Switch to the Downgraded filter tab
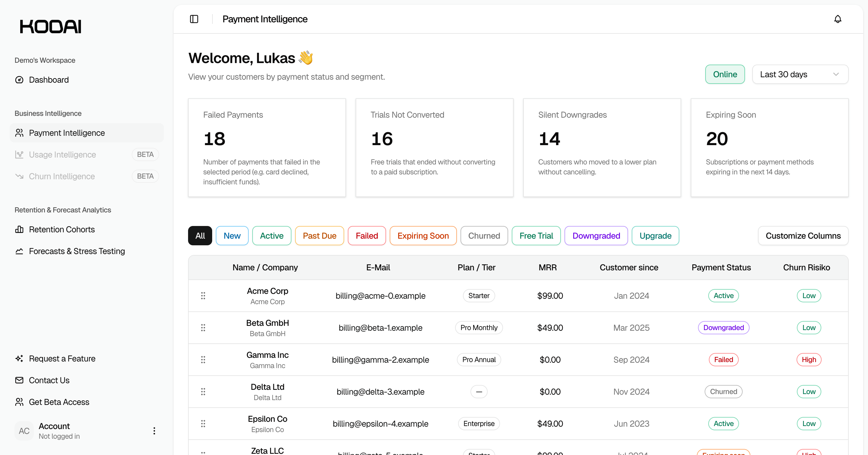Viewport: 868px width, 455px height. [x=596, y=236]
